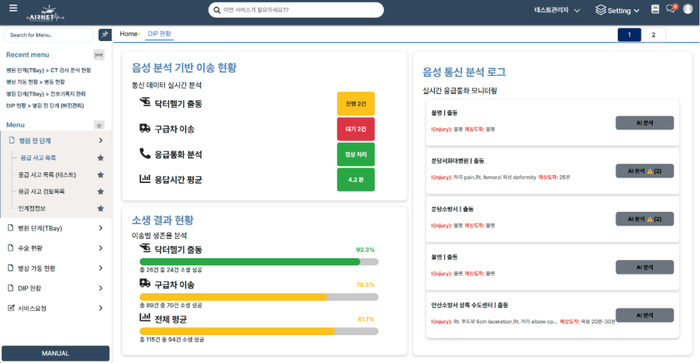Click the green 4.2 분 response time badge
The height and width of the screenshot is (363, 700).
[356, 179]
